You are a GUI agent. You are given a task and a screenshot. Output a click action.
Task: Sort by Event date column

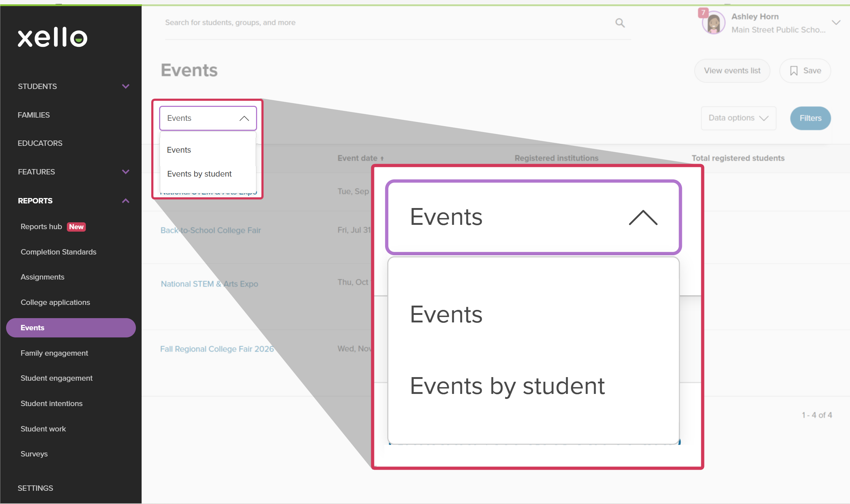click(x=360, y=158)
